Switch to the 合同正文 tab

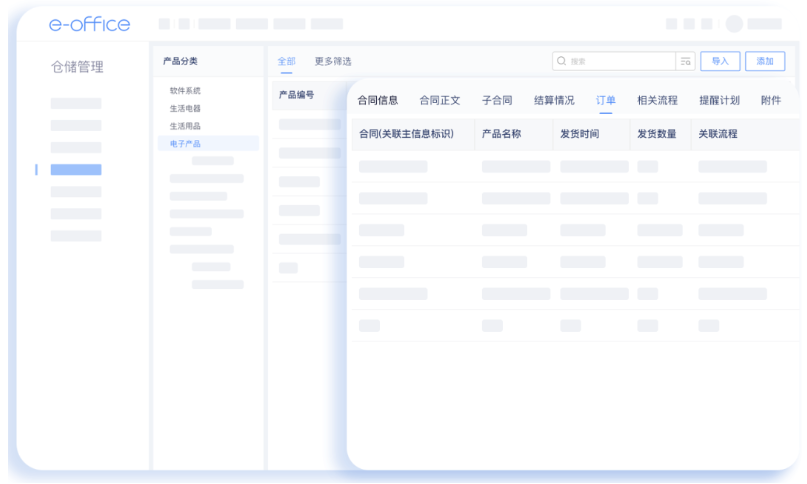coord(440,100)
